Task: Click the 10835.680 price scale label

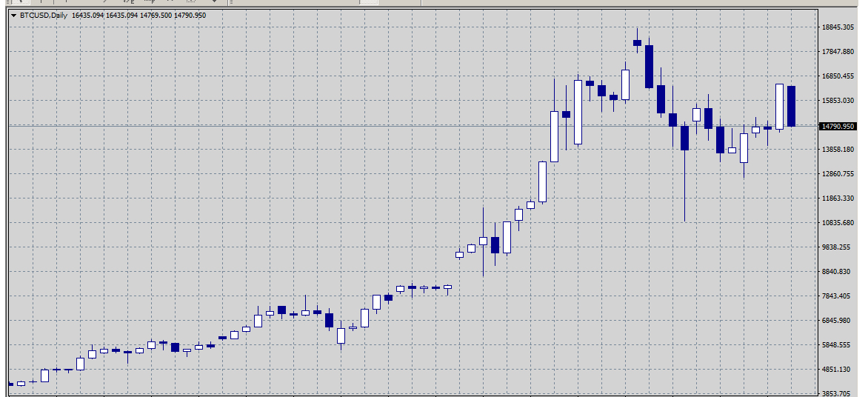Action: [x=839, y=223]
